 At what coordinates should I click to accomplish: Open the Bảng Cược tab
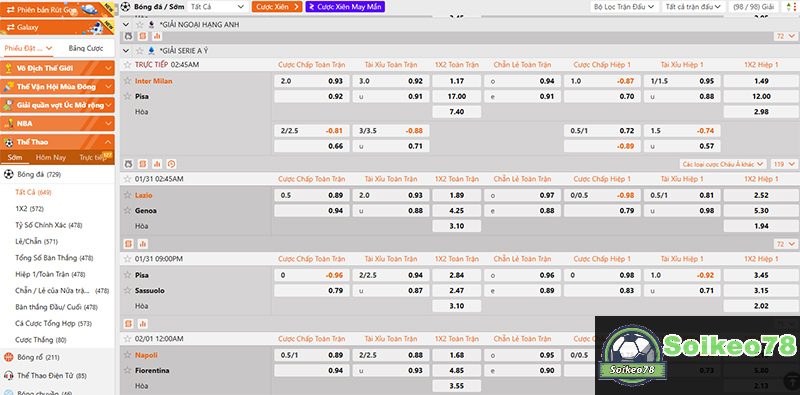click(86, 48)
